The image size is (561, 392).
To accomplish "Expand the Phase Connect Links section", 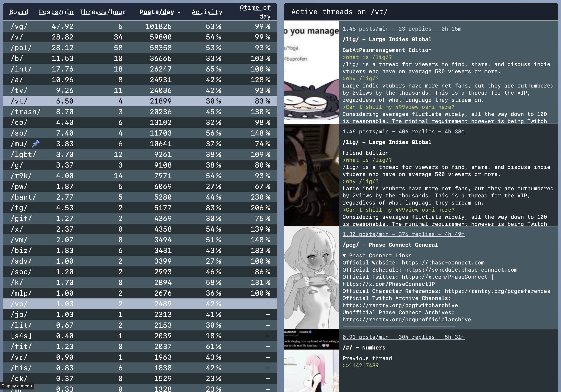I will coord(344,256).
